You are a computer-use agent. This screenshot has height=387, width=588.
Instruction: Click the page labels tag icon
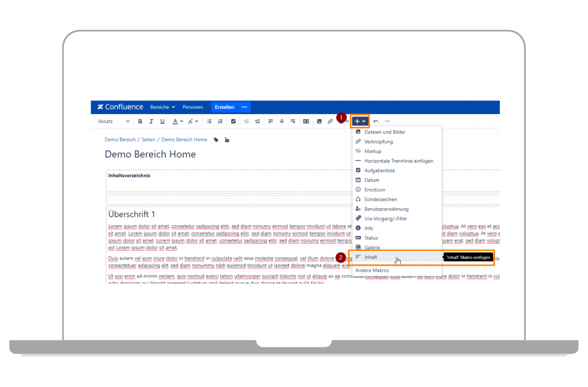pos(216,140)
